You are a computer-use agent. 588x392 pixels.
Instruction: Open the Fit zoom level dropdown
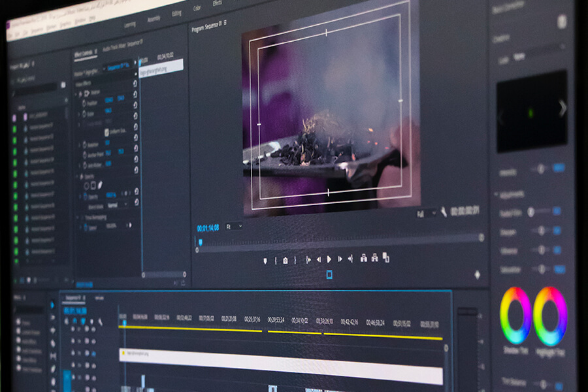(234, 227)
